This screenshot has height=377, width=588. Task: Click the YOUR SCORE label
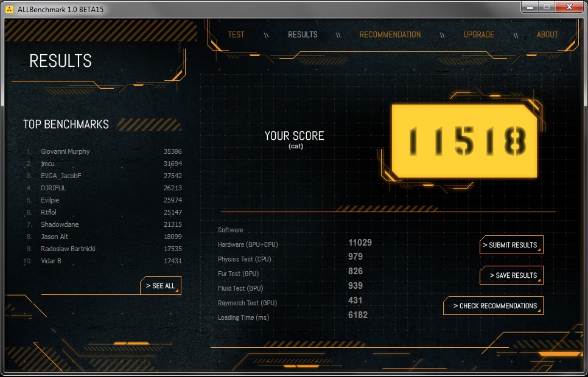[295, 136]
